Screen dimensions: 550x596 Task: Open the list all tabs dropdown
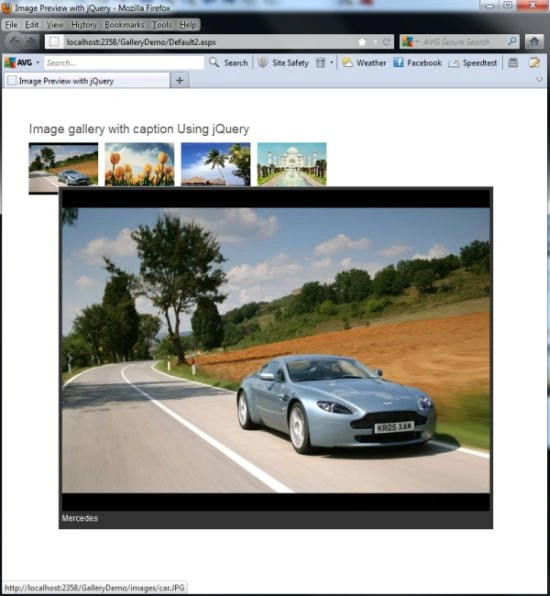[539, 80]
